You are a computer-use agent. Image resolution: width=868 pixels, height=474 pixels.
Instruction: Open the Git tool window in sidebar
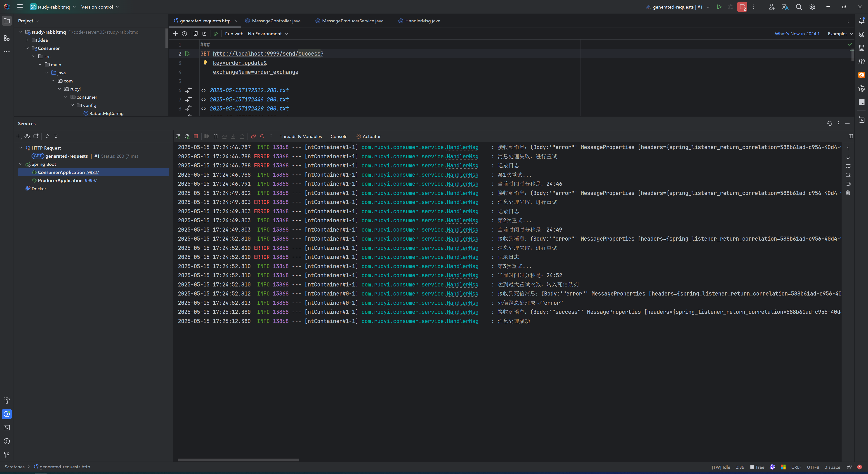coord(7,455)
